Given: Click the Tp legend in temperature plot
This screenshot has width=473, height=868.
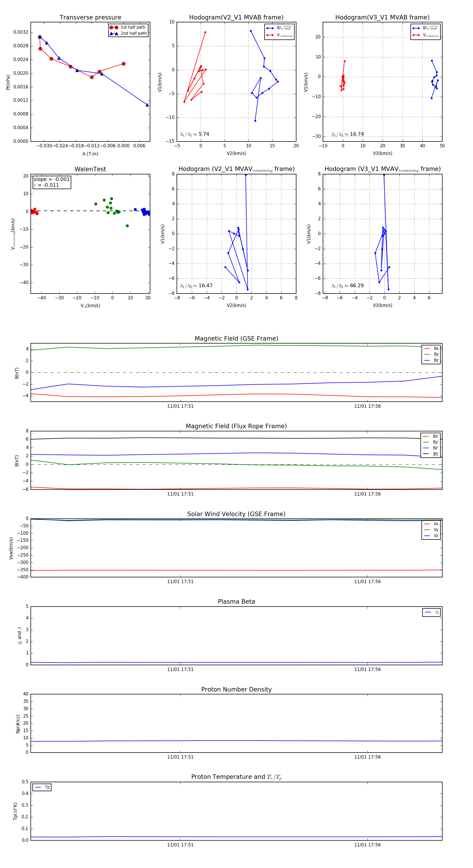Looking at the screenshot, I should pyautogui.click(x=42, y=788).
